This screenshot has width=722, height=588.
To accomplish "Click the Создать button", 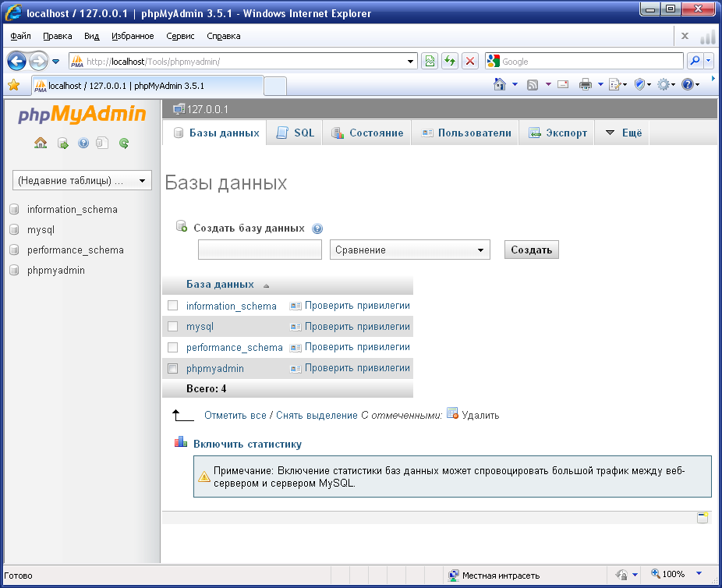I will (532, 250).
